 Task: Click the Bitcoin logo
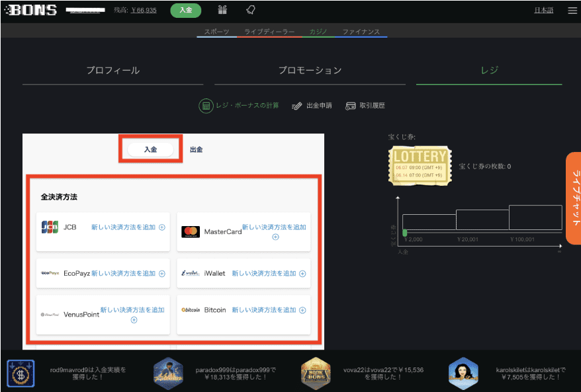pos(191,310)
